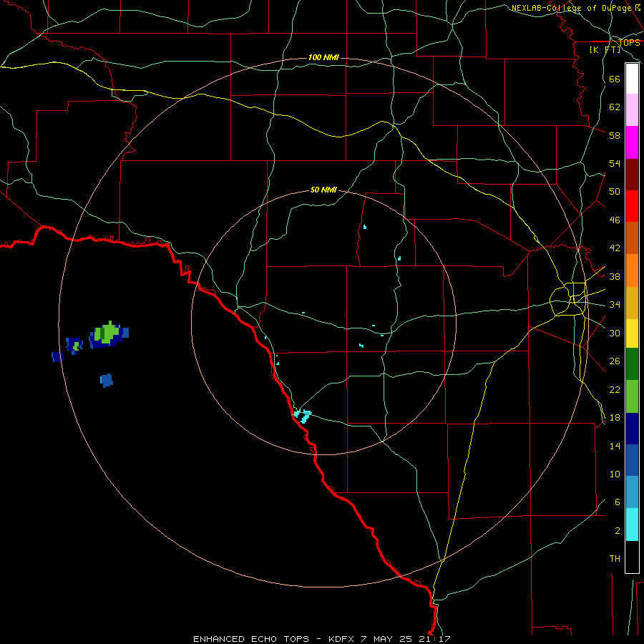Click the "50 NMI" range ring label

point(323,190)
